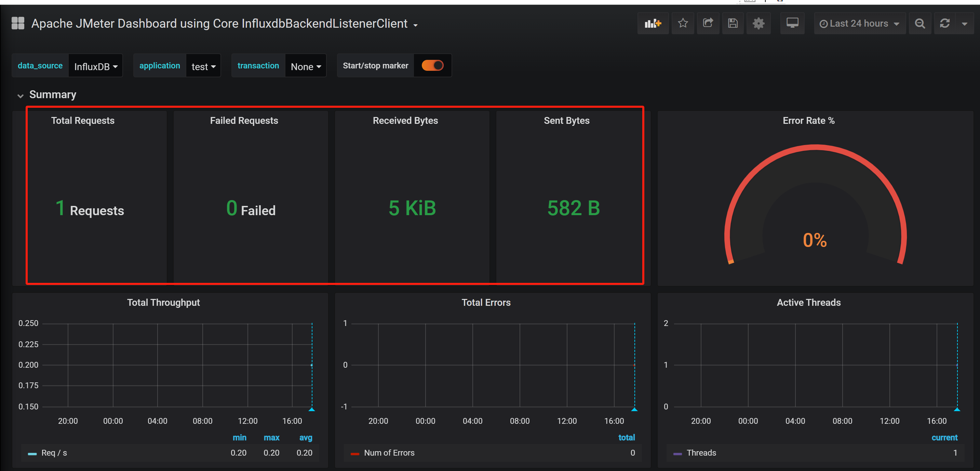Open the Grafana dashboards grid icon
The height and width of the screenshot is (471, 980).
pos(17,23)
